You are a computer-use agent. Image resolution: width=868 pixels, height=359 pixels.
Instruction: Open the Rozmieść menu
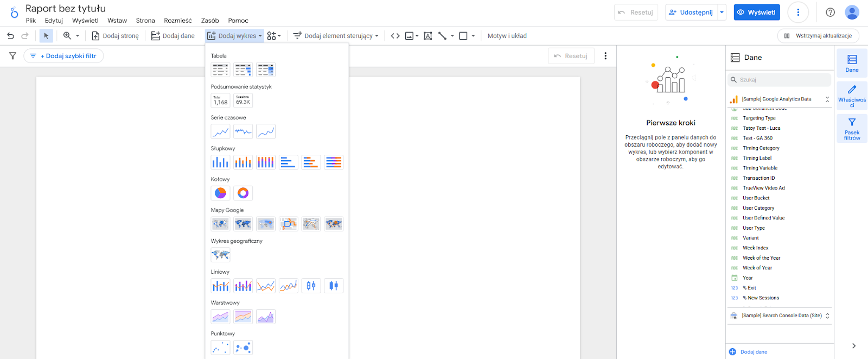[x=178, y=21]
